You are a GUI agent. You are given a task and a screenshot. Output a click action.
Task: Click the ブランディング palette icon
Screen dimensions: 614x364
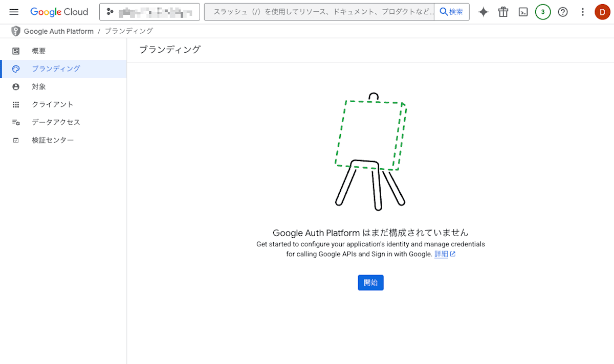[16, 69]
